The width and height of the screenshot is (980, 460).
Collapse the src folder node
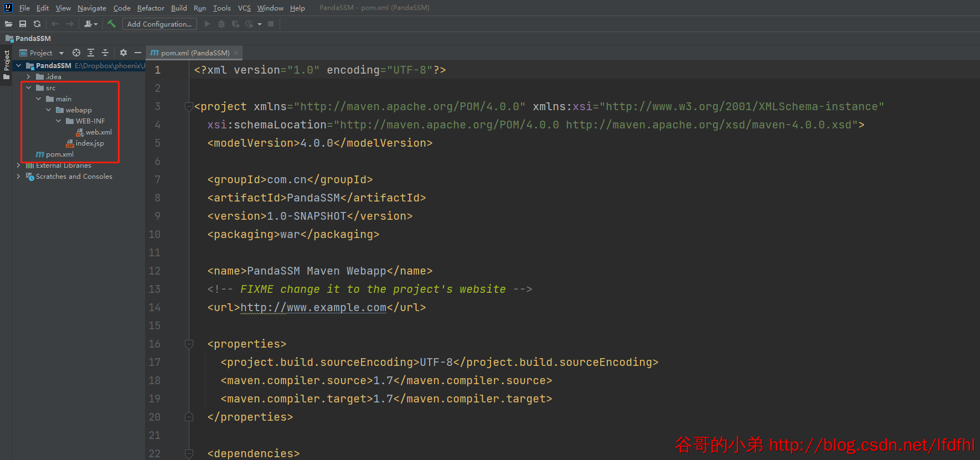(28, 88)
